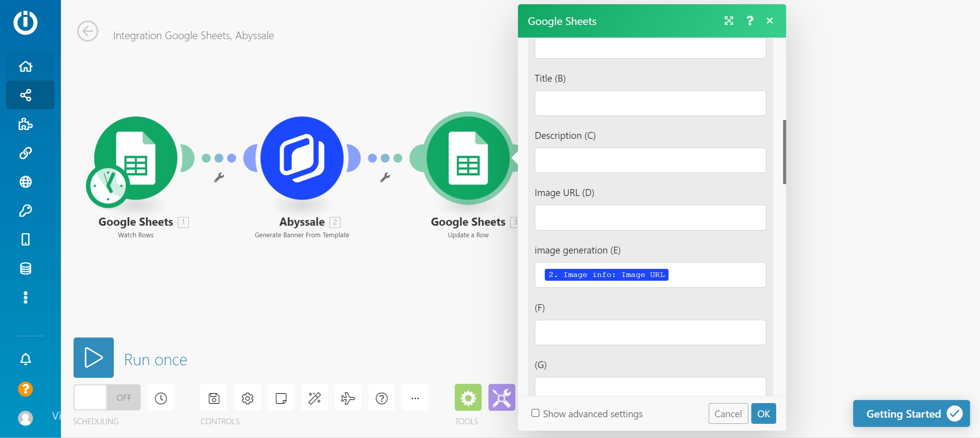Select Google Sheets Watch Rows module
Screen dimensions: 980x438
pyautogui.click(x=136, y=158)
